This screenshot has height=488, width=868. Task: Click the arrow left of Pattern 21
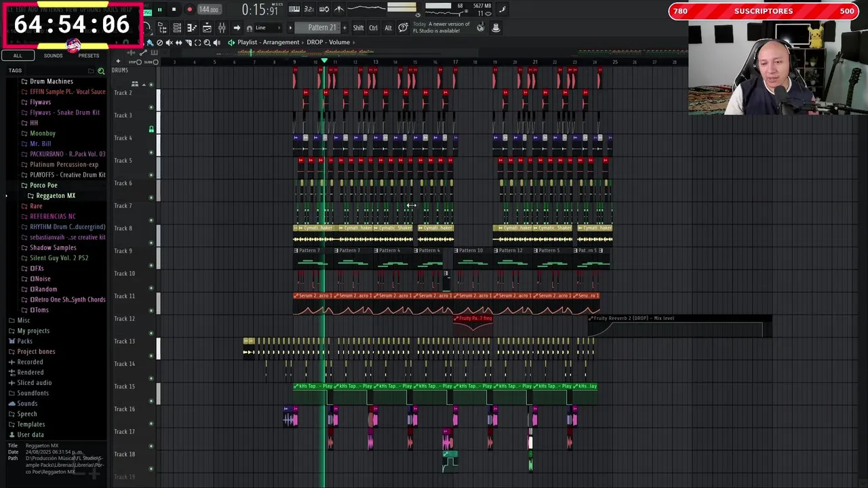tap(290, 28)
